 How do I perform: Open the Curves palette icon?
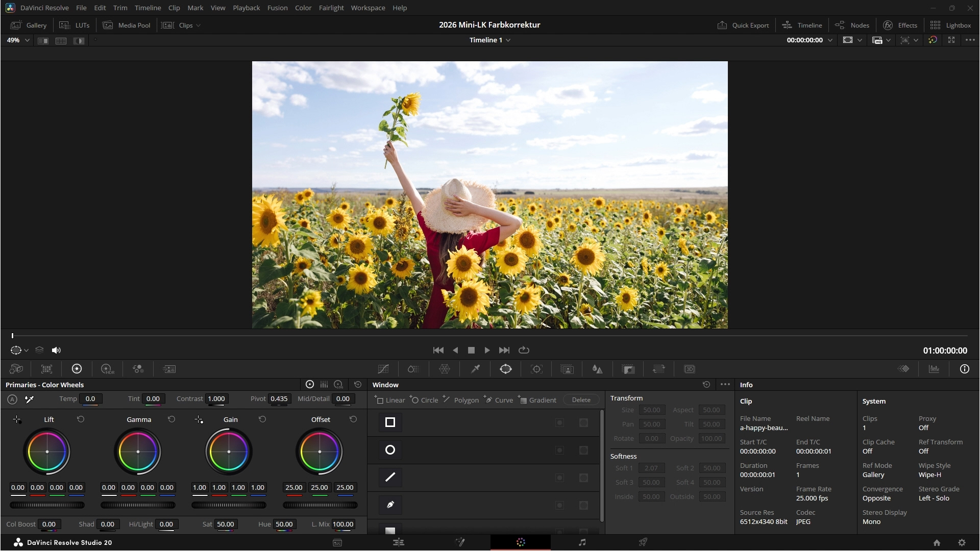(383, 369)
